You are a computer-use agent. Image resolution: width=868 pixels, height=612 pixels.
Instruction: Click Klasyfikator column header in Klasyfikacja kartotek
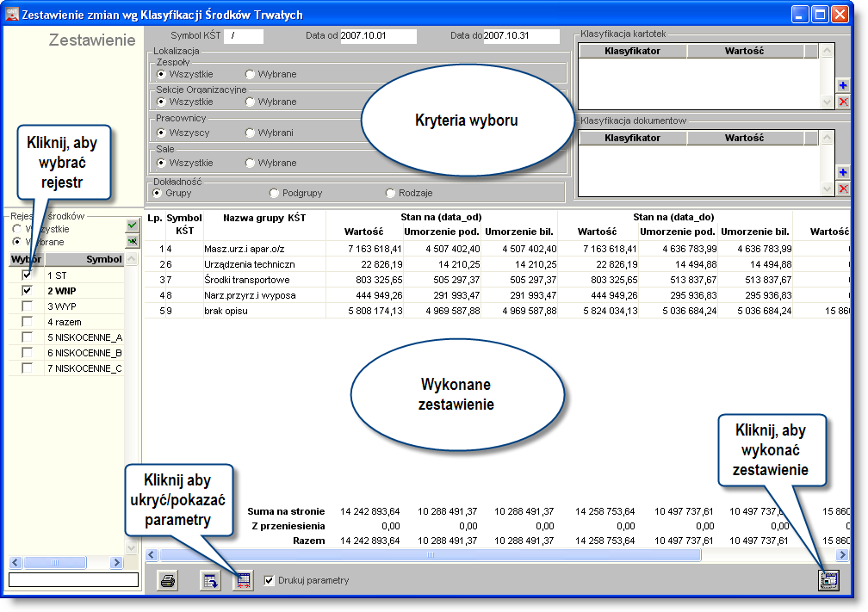(x=633, y=51)
